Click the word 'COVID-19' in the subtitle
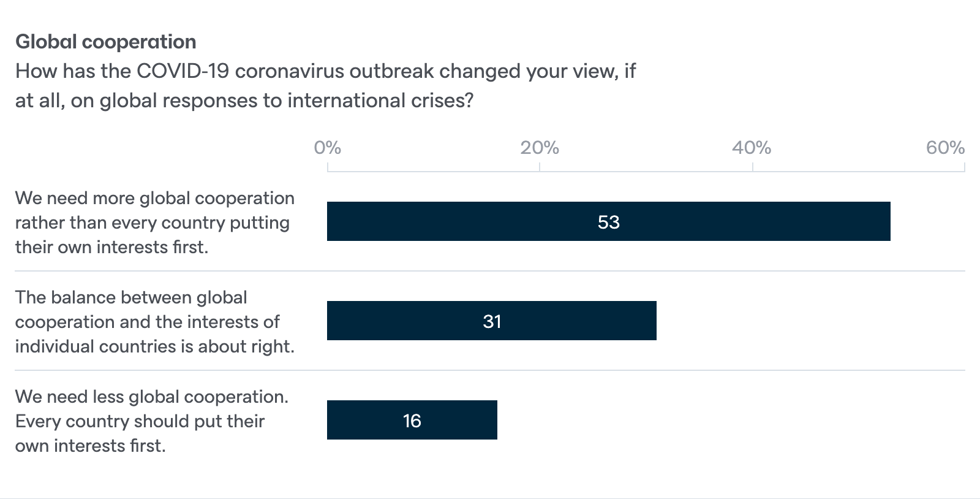 [x=183, y=71]
